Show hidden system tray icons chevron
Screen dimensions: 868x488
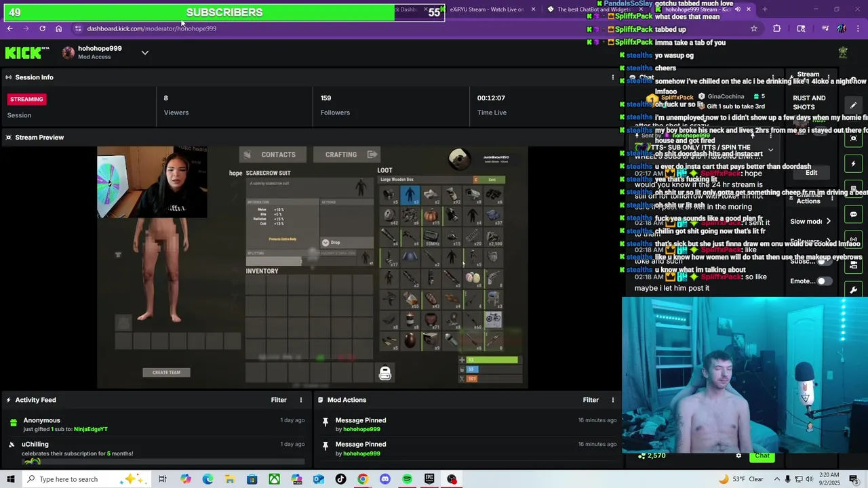click(778, 479)
